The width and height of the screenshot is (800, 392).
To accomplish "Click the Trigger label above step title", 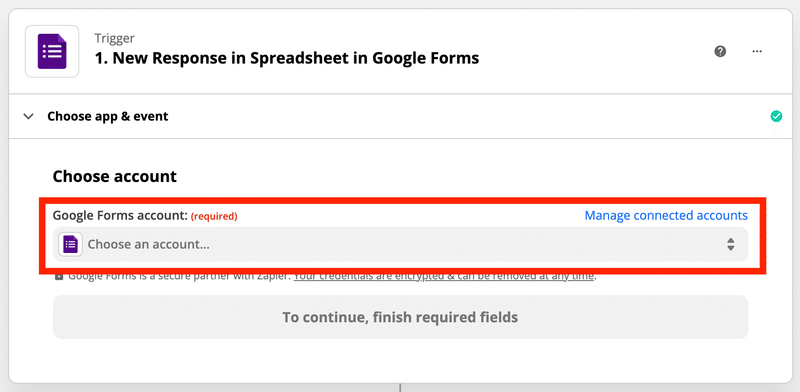I will click(114, 38).
